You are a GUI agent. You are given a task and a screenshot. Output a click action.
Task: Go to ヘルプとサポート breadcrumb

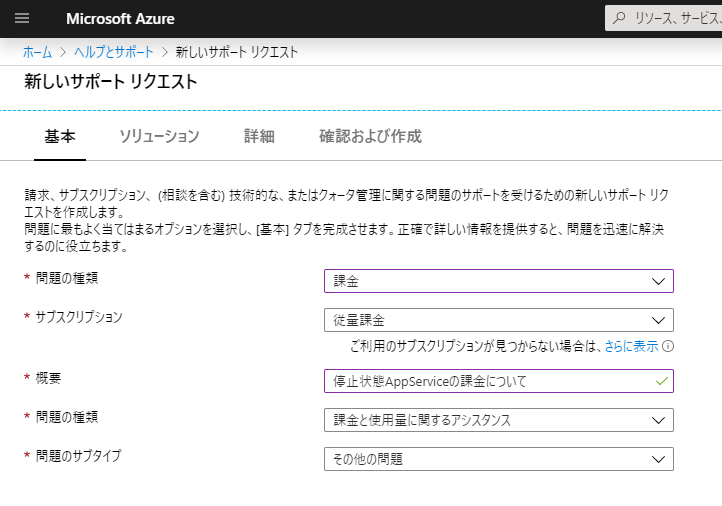pyautogui.click(x=114, y=52)
